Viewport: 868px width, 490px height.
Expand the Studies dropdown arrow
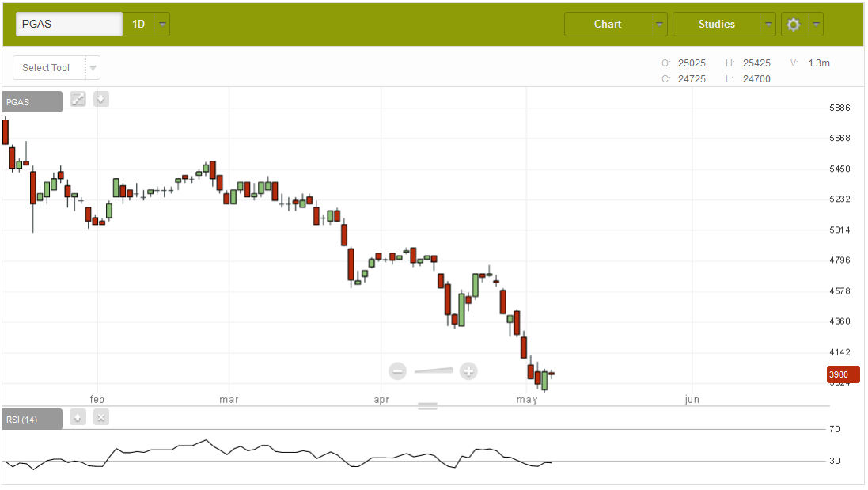(x=768, y=25)
